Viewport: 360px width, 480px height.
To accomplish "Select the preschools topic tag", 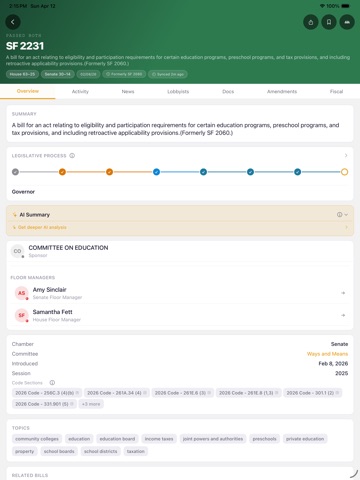I will (264, 439).
